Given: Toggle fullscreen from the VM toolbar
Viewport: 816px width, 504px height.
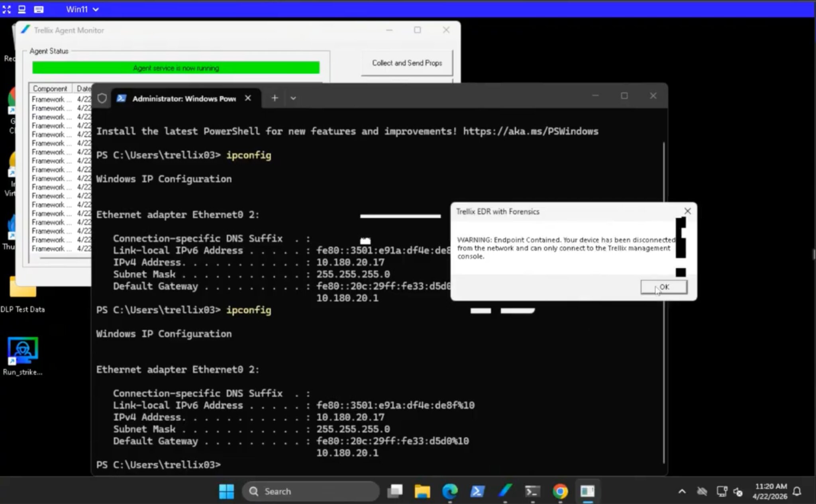Looking at the screenshot, I should coord(6,9).
